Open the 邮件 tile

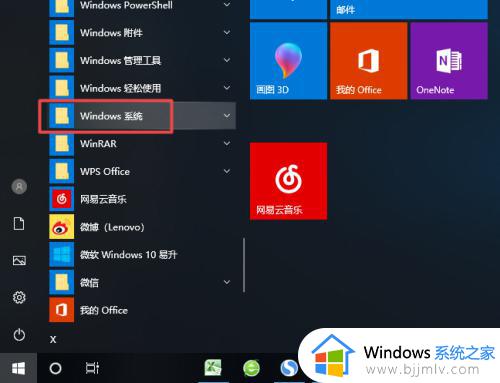pyautogui.click(x=409, y=9)
